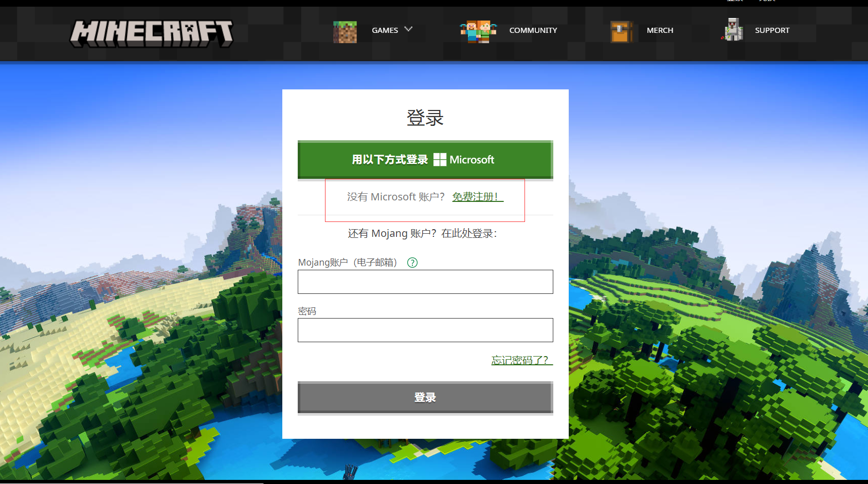Click the Minecraft logo in the header

click(151, 33)
